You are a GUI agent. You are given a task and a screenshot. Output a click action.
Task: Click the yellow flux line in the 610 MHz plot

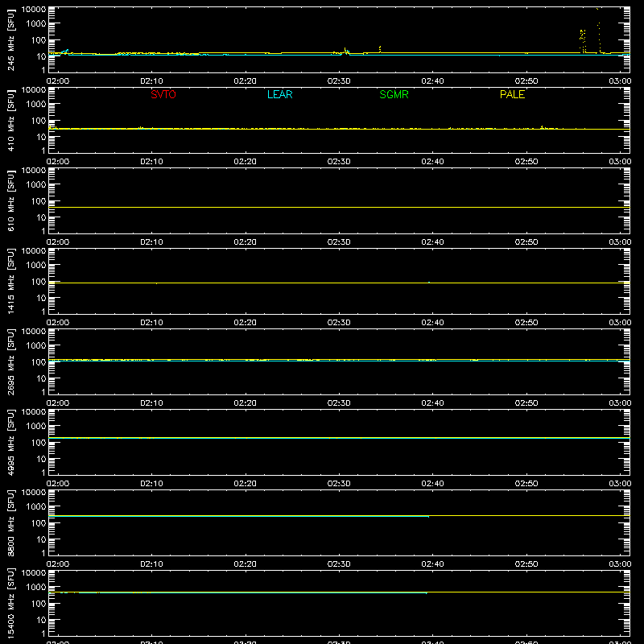pyautogui.click(x=339, y=207)
